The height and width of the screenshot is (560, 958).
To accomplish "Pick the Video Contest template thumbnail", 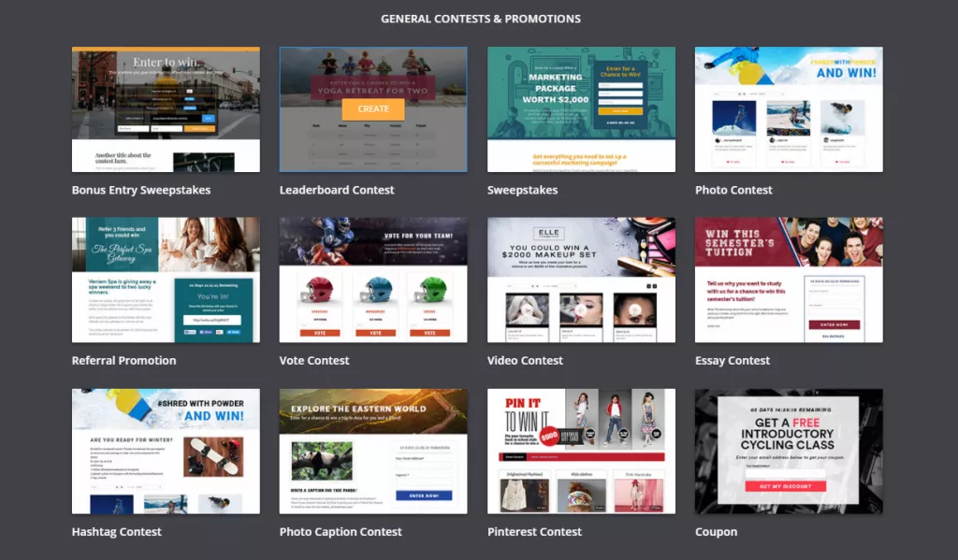I will pyautogui.click(x=581, y=280).
